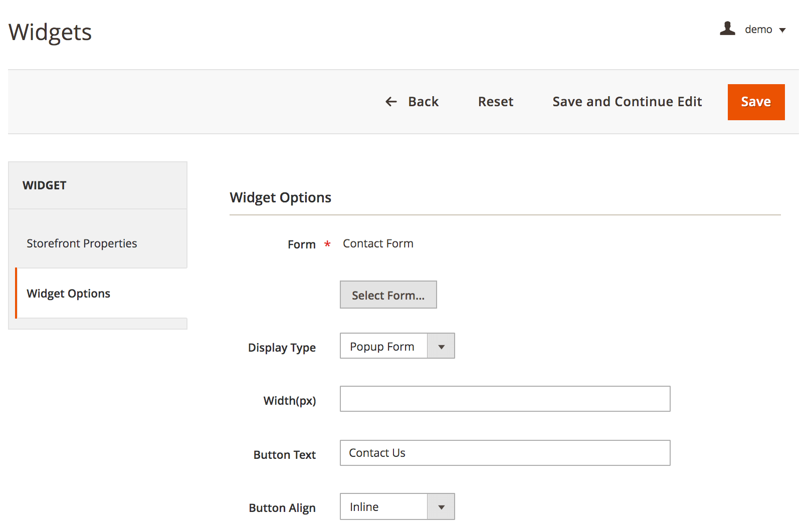Click the WIDGET panel header
This screenshot has height=532, width=808.
(x=45, y=185)
